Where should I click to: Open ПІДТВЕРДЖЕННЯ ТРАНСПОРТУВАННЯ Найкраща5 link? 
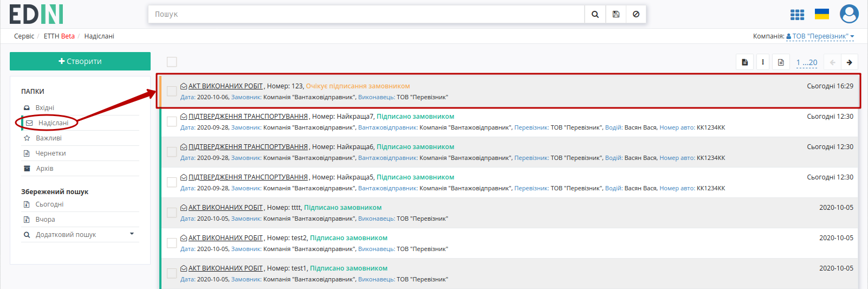pos(248,177)
